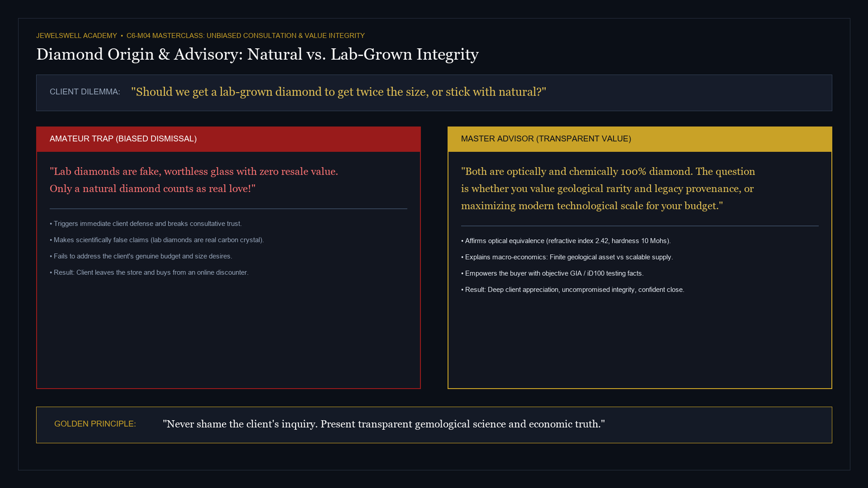Viewport: 868px width, 488px height.
Task: Click the 'CLIENT DILEMMA:' label
Action: [x=85, y=92]
